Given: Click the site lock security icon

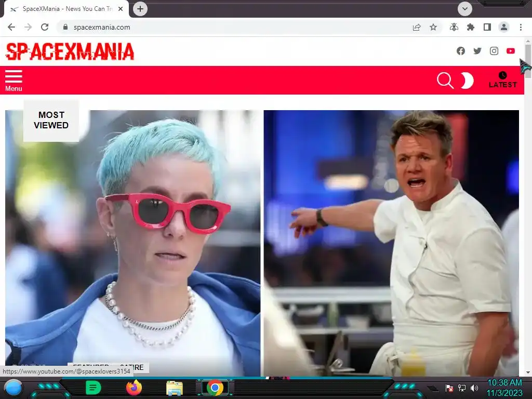Looking at the screenshot, I should [65, 27].
